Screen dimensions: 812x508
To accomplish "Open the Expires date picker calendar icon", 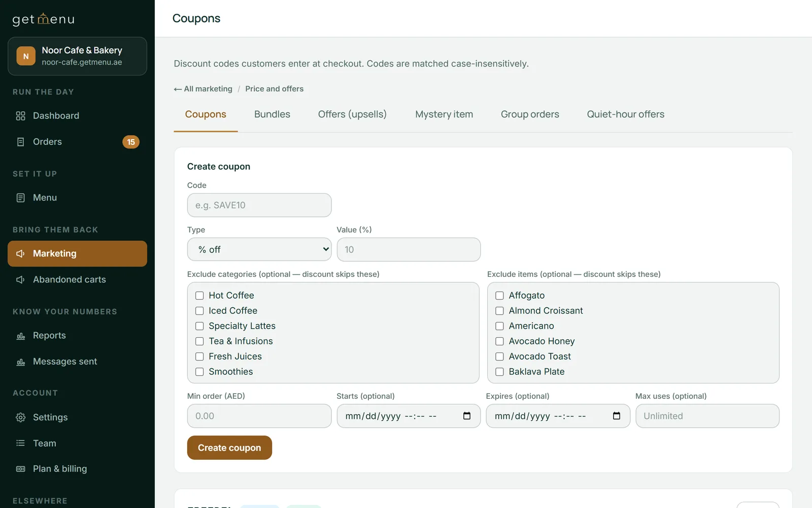I will click(617, 416).
